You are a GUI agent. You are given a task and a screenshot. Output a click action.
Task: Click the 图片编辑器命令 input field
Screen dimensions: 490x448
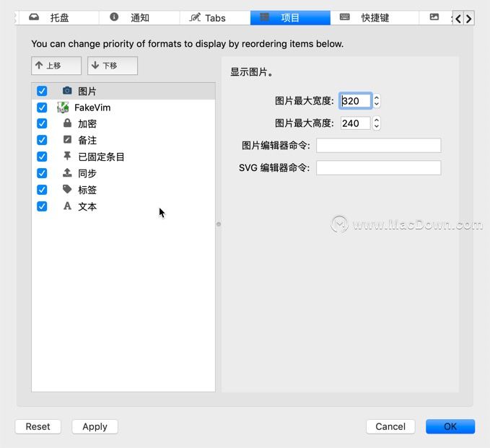pos(378,145)
